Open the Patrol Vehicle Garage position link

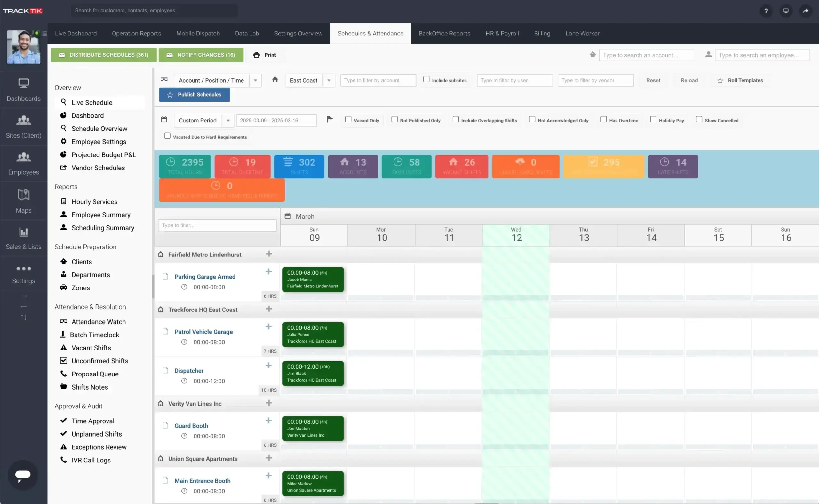point(204,332)
